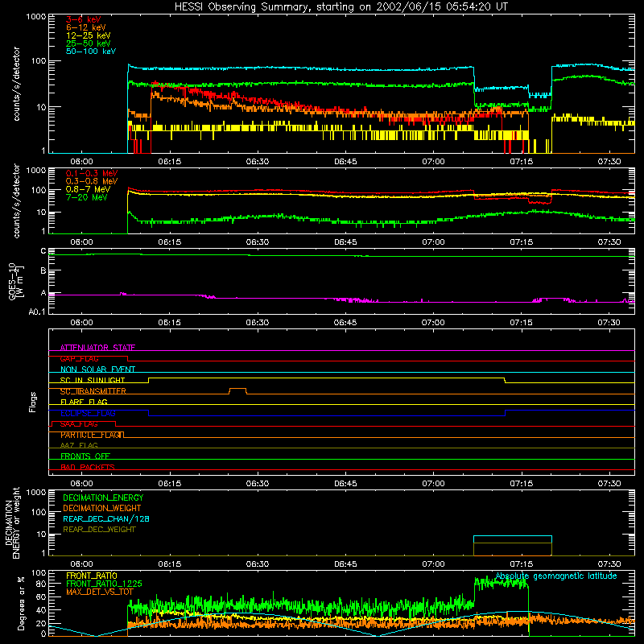
Task: Click the dim AAZ_FLAG label
Action: [x=79, y=445]
